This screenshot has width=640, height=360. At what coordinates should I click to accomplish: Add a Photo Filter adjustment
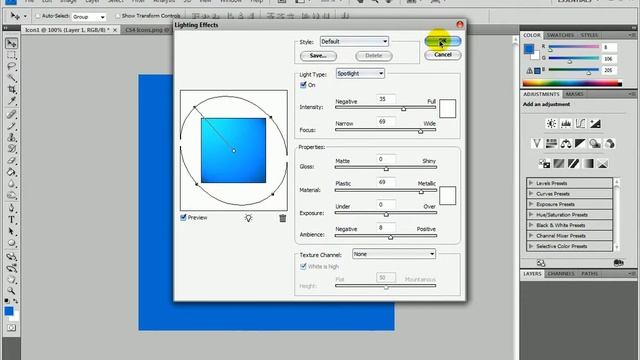click(x=595, y=143)
